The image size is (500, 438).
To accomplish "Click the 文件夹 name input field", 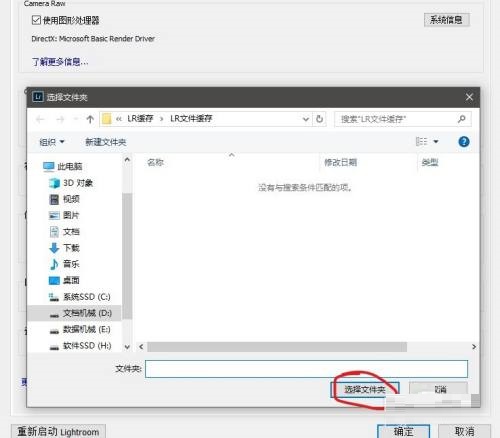I will pos(306,369).
